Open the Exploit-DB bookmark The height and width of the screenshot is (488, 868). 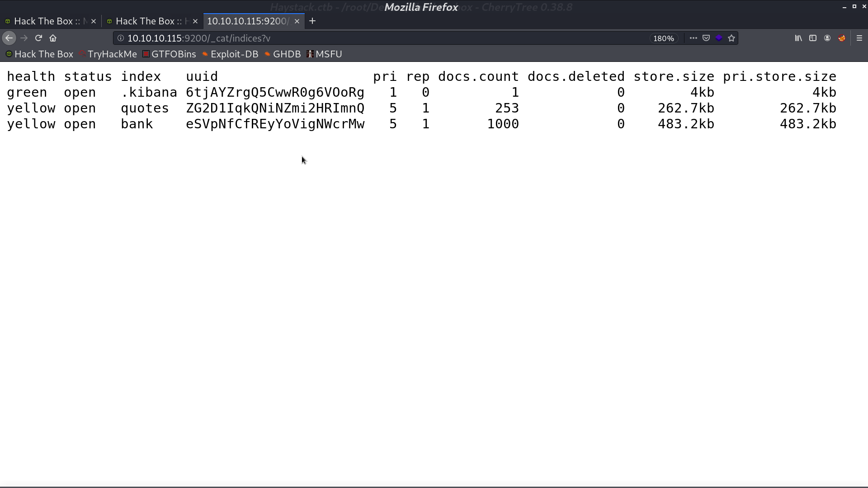[231, 54]
